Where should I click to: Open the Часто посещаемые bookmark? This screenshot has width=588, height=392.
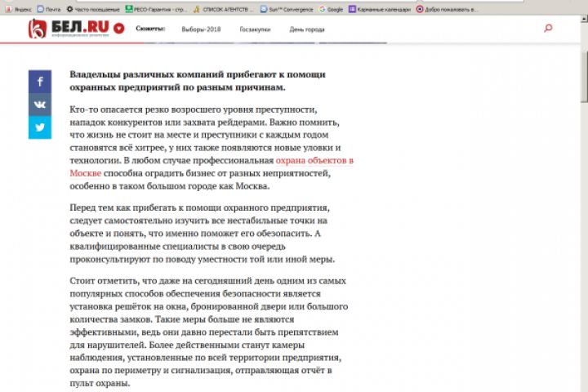(93, 9)
